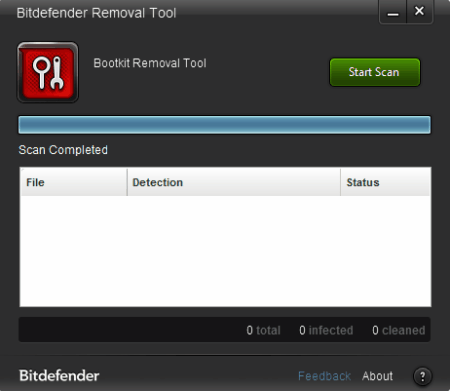Screen dimensions: 450x391
Task: Start a new scan with Start Scan
Action: pyautogui.click(x=375, y=72)
